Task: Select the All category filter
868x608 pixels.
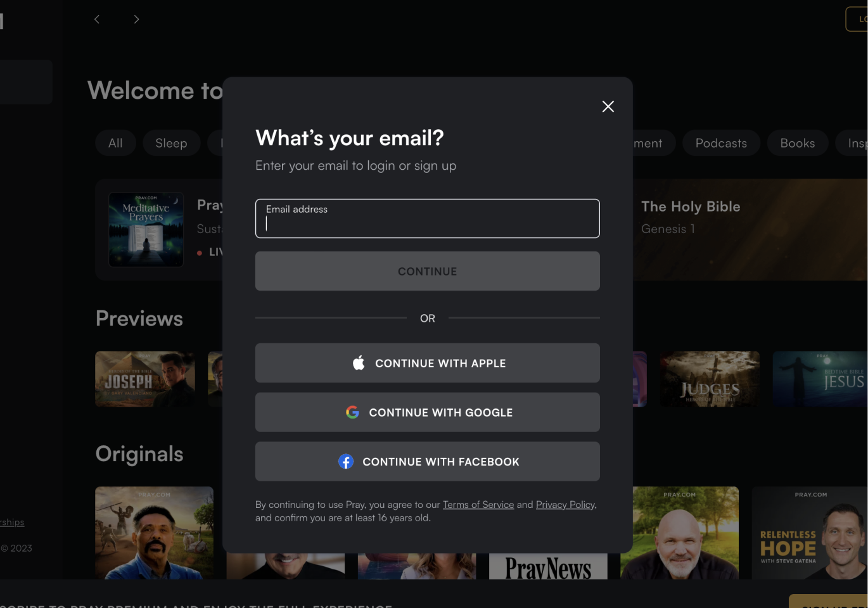Action: click(x=115, y=143)
